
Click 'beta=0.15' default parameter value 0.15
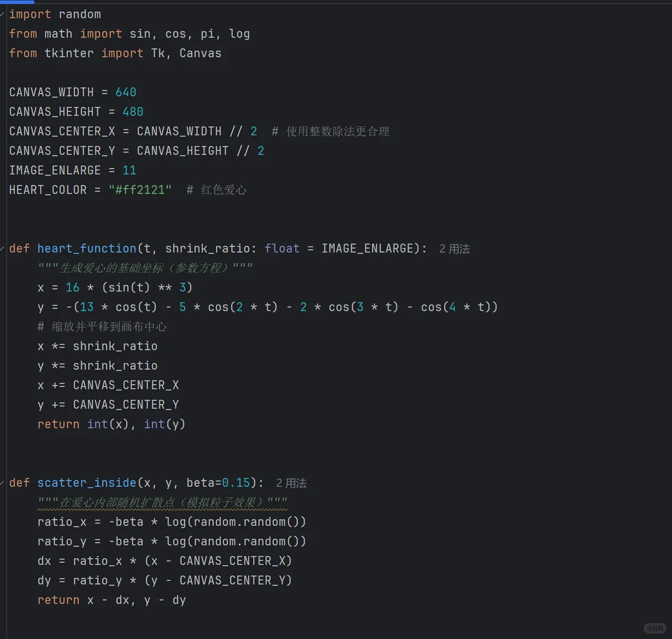235,483
